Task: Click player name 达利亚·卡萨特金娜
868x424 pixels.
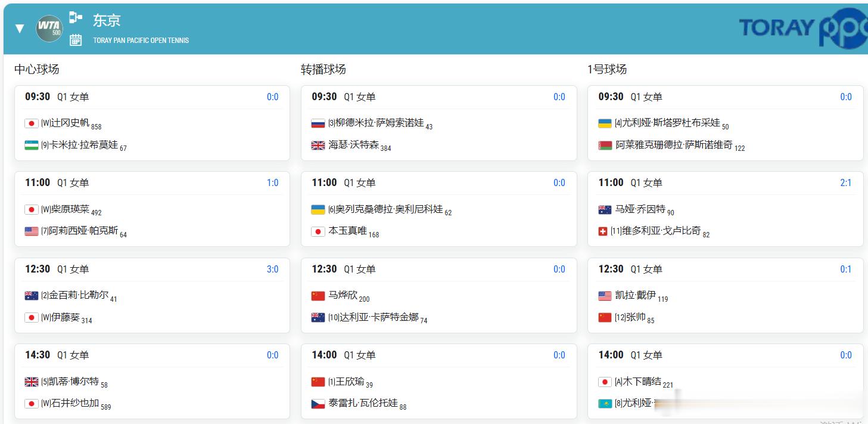Action: 379,317
